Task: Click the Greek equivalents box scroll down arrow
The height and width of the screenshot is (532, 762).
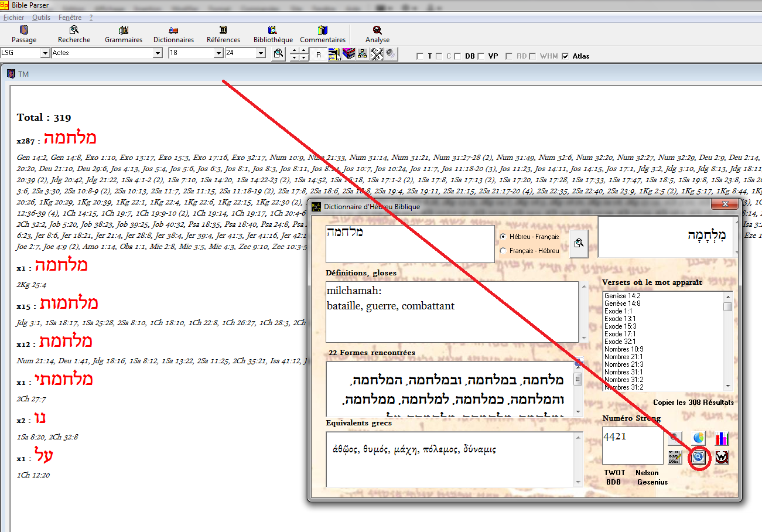Action: point(579,482)
